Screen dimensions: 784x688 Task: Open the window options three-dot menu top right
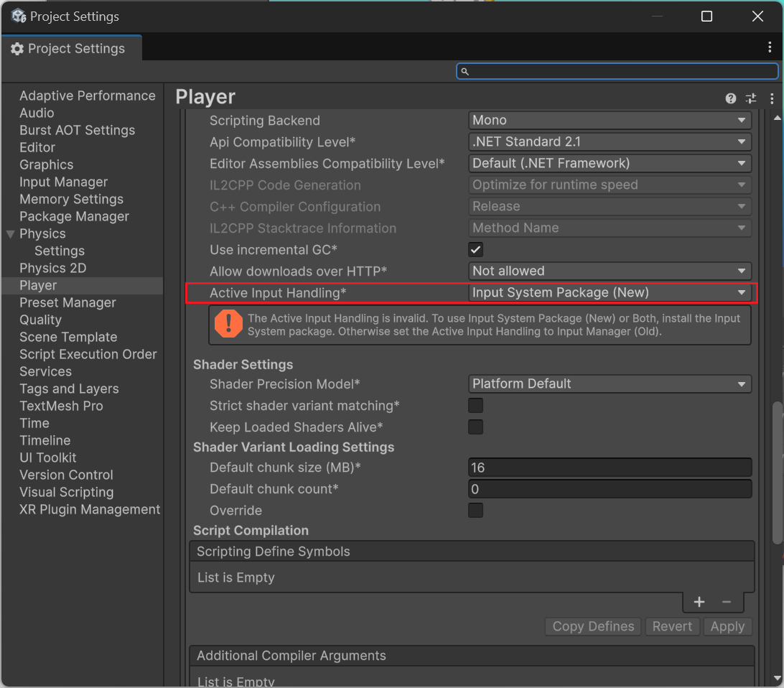770,47
